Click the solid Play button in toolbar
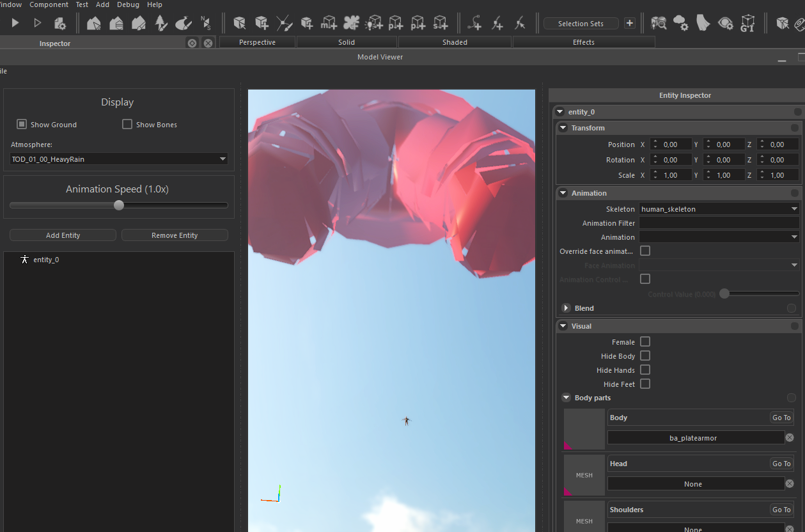Viewport: 805px width, 532px height. click(15, 23)
